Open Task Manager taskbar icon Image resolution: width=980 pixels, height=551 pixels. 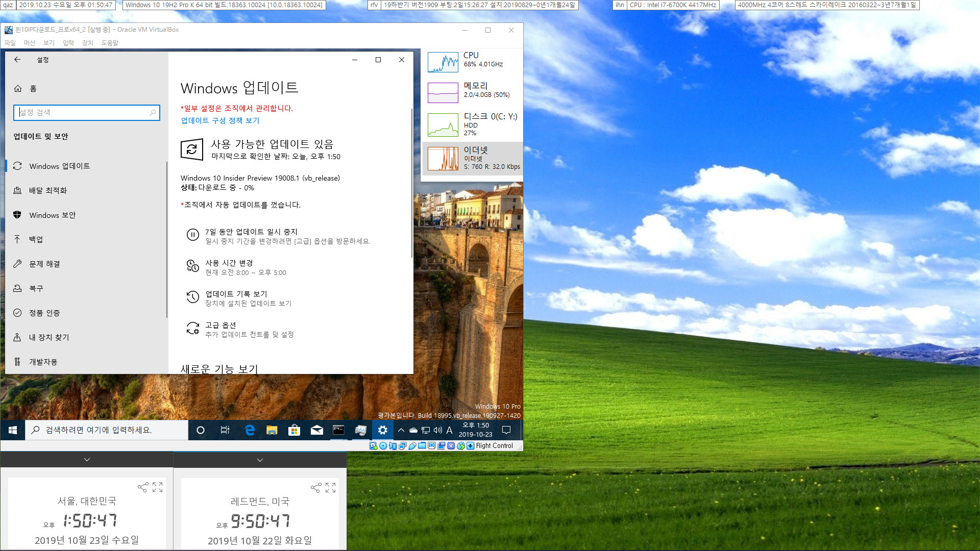360,430
